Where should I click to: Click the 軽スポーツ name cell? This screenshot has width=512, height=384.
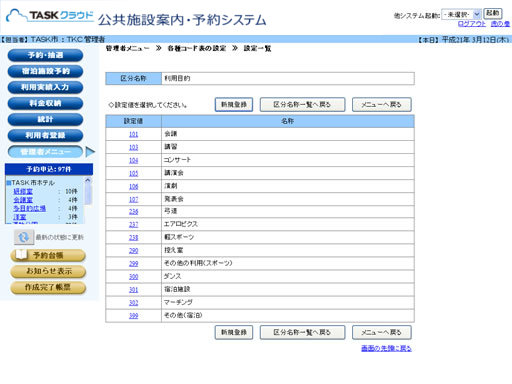[288, 237]
